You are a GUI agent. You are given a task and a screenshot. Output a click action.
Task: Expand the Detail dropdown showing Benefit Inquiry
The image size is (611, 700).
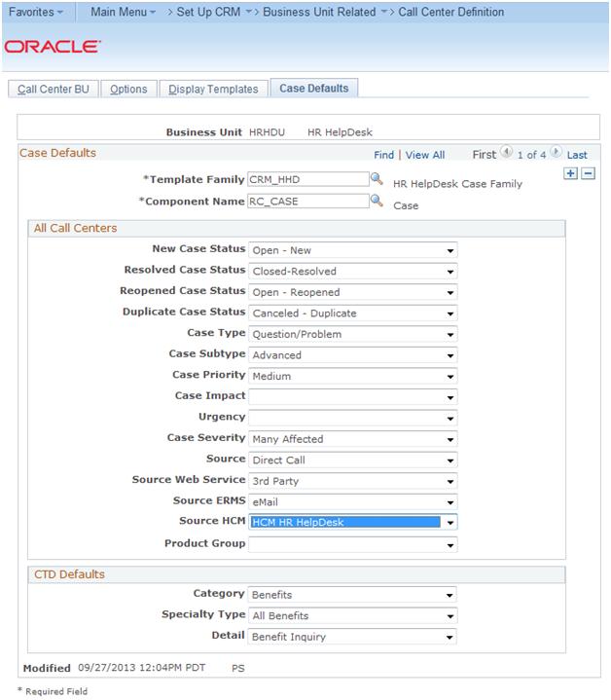[352, 637]
